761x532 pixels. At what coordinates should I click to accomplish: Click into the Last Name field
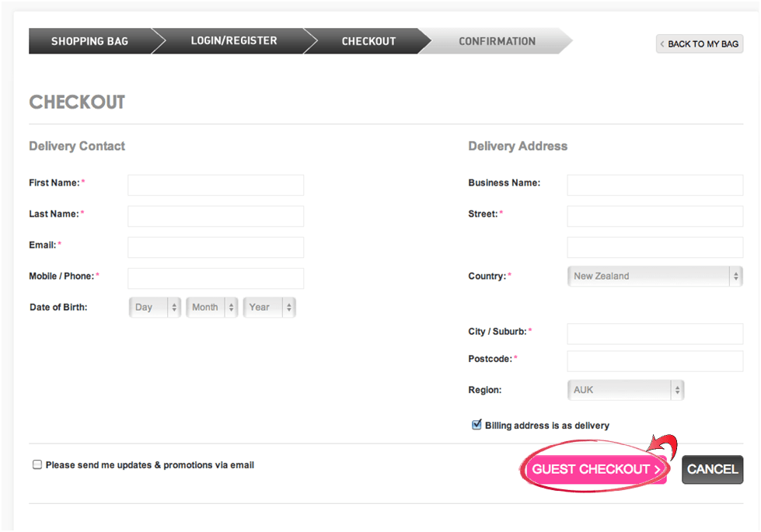pyautogui.click(x=215, y=216)
